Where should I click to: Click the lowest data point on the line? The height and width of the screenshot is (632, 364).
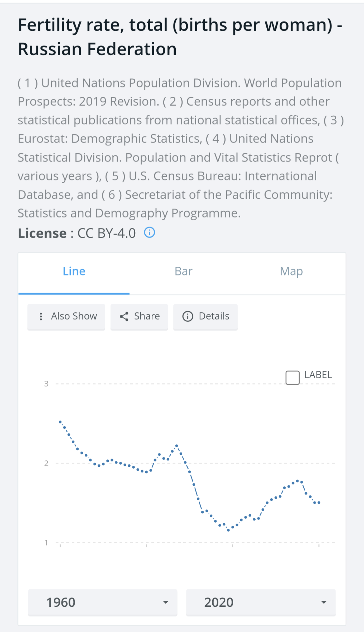coord(228,530)
